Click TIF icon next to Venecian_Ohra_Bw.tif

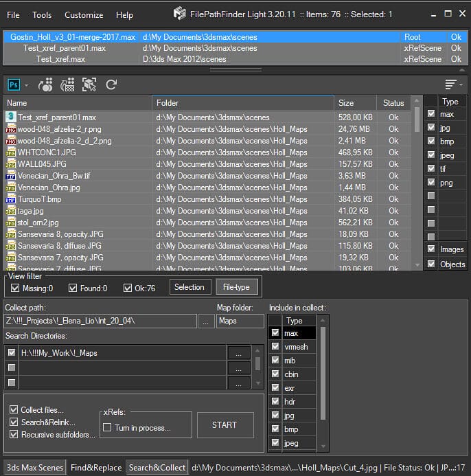pyautogui.click(x=10, y=175)
